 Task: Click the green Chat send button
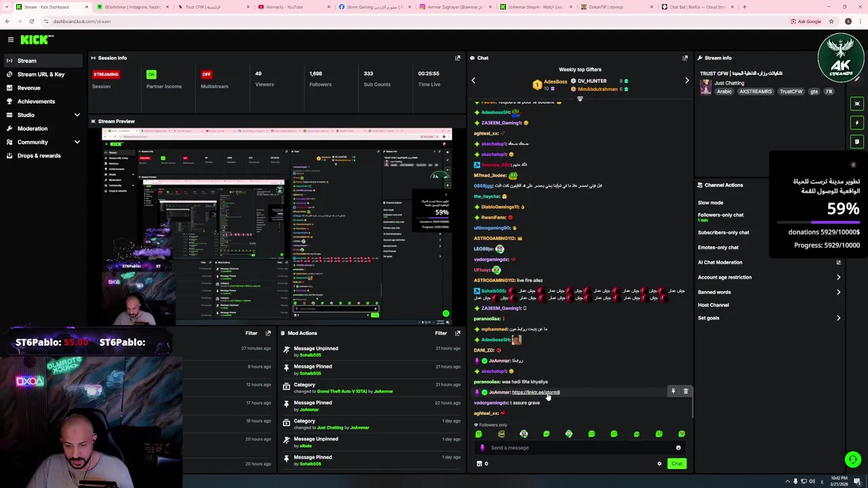click(677, 464)
